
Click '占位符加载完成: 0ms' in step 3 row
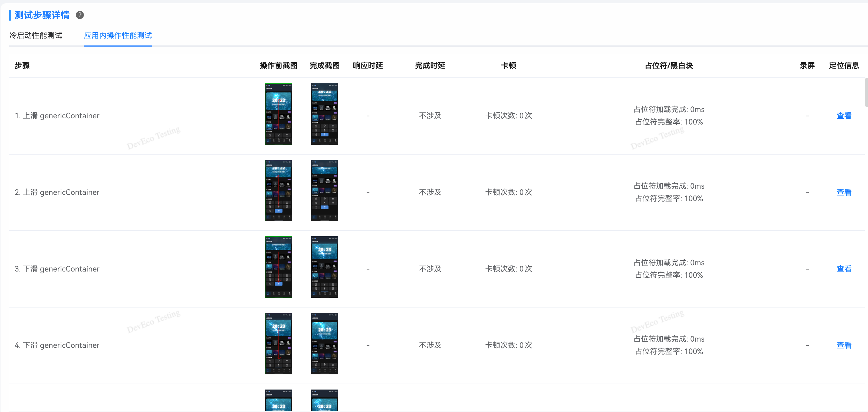pos(669,263)
